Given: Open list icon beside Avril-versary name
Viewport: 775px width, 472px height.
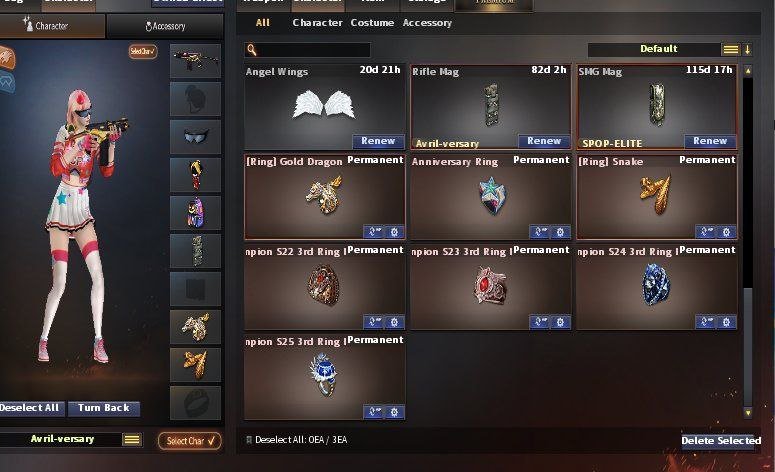Looking at the screenshot, I should pos(132,439).
